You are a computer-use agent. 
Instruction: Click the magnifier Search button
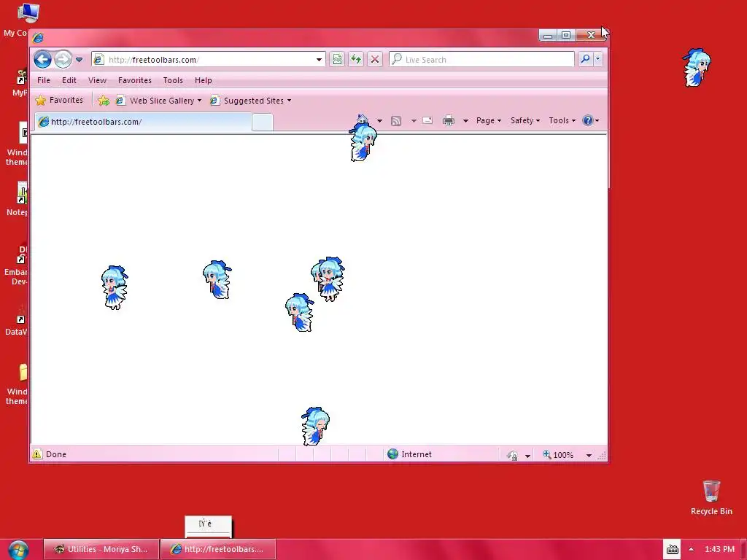click(585, 59)
